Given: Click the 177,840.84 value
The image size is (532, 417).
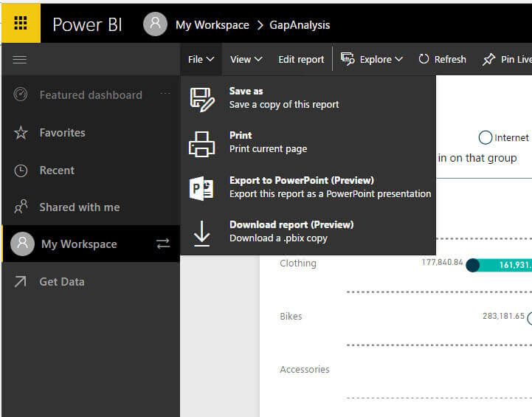Looking at the screenshot, I should pyautogui.click(x=442, y=262).
